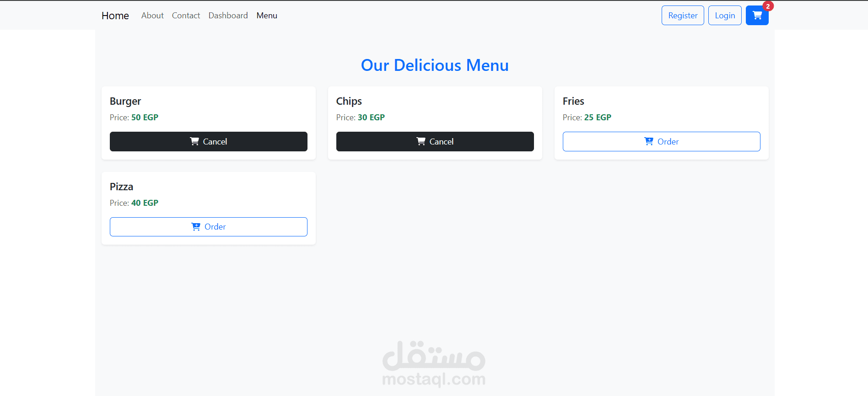Viewport: 868px width, 396px height.
Task: Open the shopping cart in navbar
Action: coord(757,16)
